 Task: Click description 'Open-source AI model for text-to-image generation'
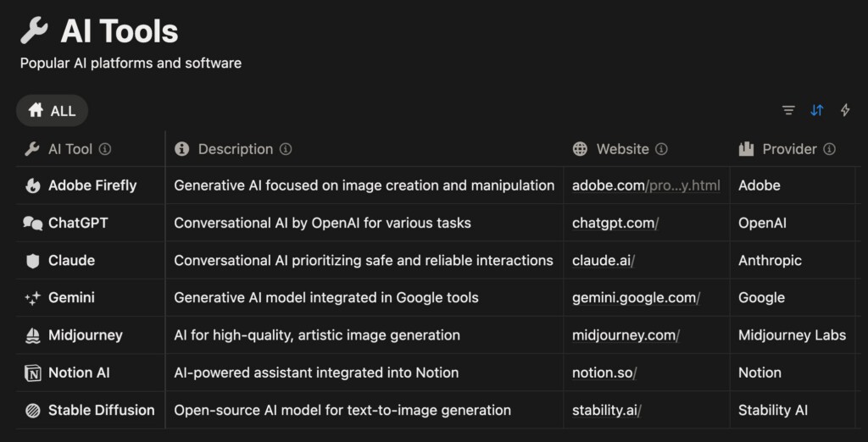342,411
